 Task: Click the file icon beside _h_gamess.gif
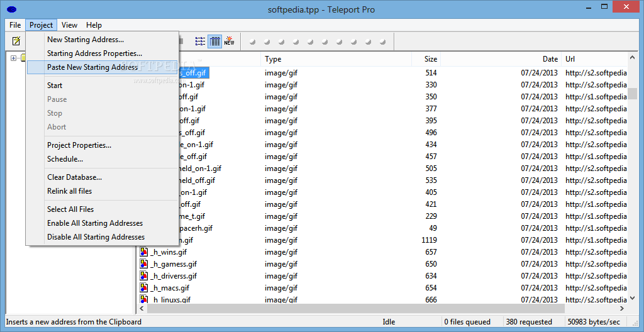pos(144,264)
